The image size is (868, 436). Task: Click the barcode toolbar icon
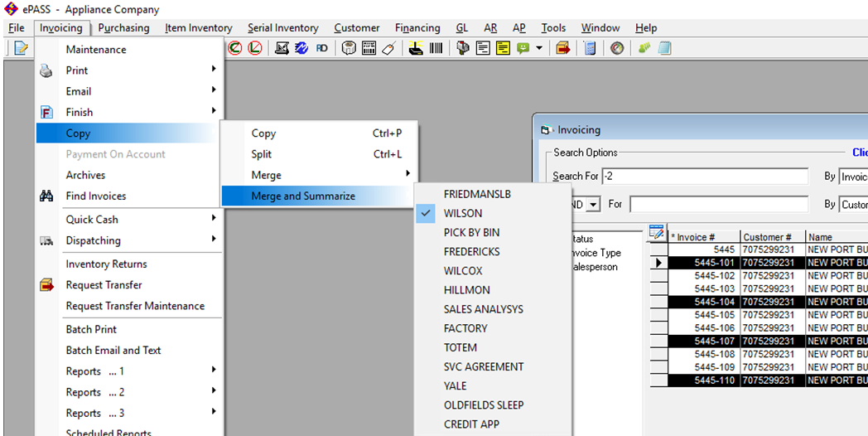[436, 48]
